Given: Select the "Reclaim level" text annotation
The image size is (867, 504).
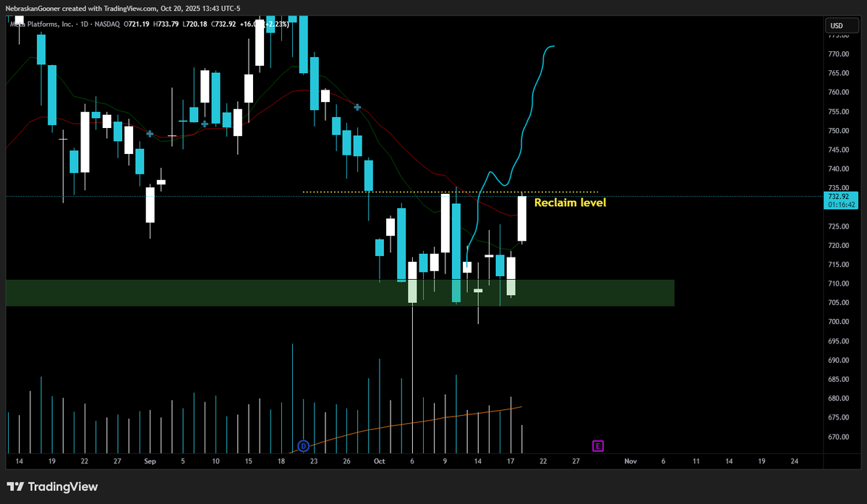Looking at the screenshot, I should pos(570,203).
